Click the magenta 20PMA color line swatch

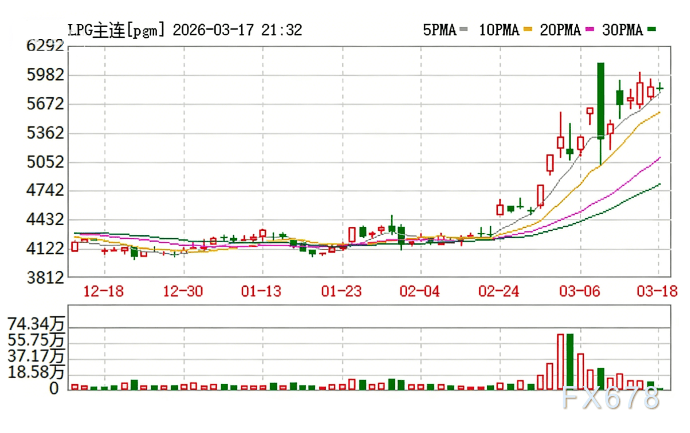(x=587, y=31)
